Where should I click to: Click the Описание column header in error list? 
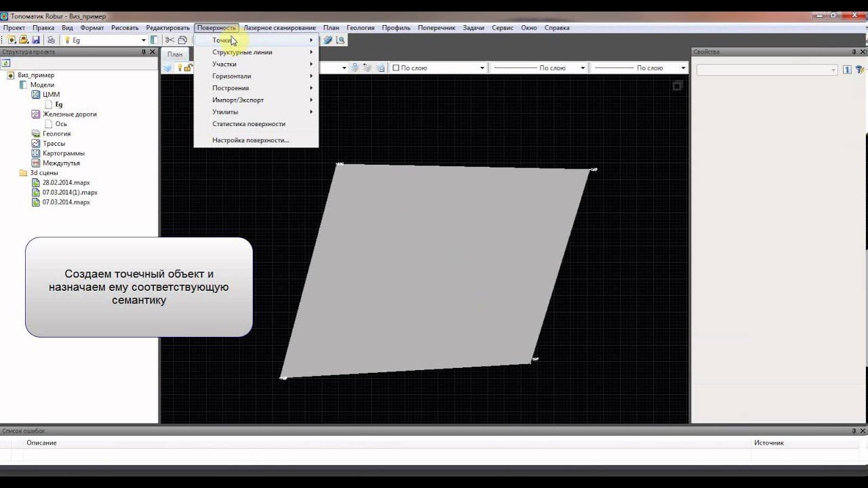pos(41,443)
